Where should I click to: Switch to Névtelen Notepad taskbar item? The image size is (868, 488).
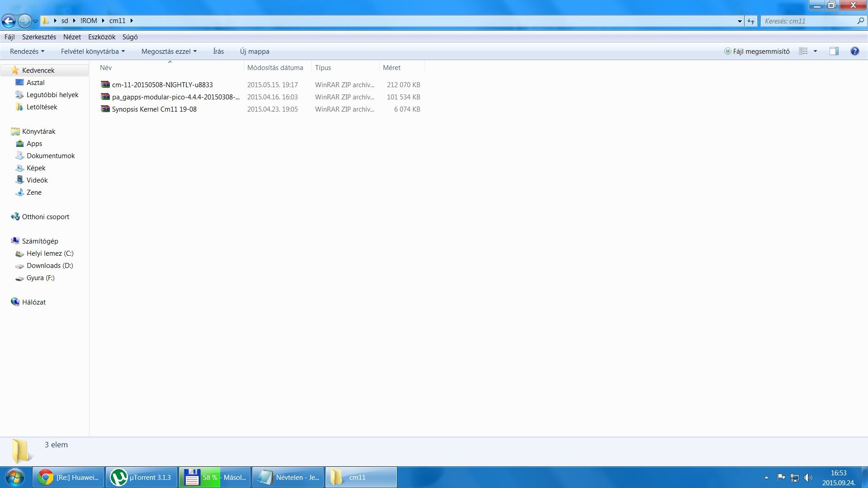click(x=288, y=477)
